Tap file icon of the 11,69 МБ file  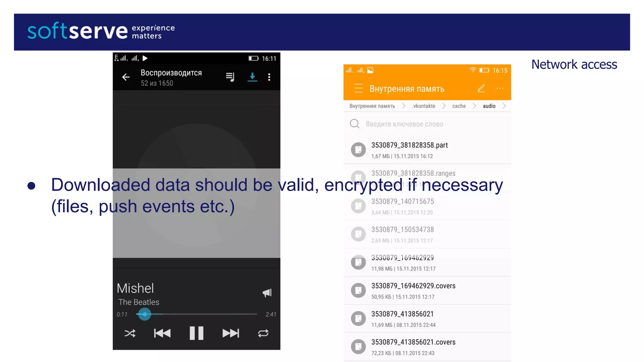point(358,319)
